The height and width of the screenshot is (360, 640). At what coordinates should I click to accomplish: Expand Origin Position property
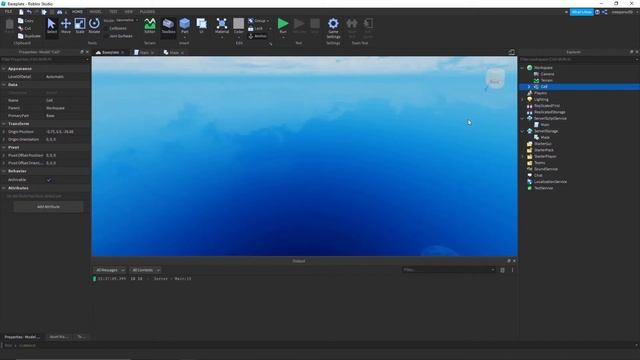pyautogui.click(x=4, y=131)
